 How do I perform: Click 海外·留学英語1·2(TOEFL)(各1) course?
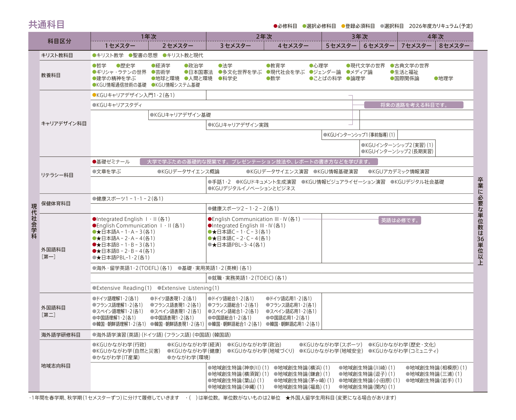(x=132, y=268)
